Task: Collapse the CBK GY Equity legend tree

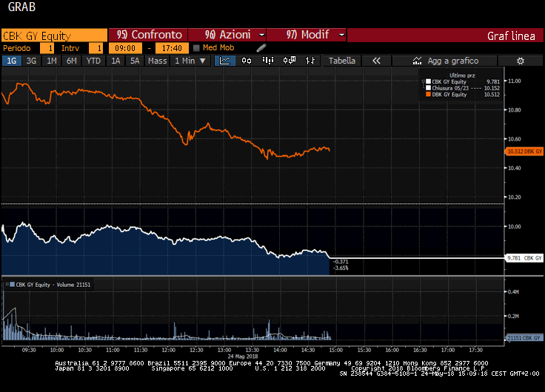Action: 423,81
